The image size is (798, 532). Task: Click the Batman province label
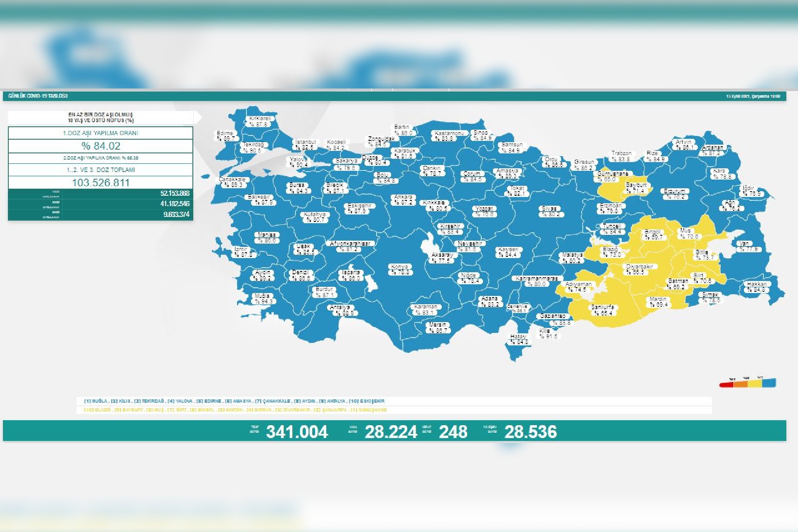678,283
